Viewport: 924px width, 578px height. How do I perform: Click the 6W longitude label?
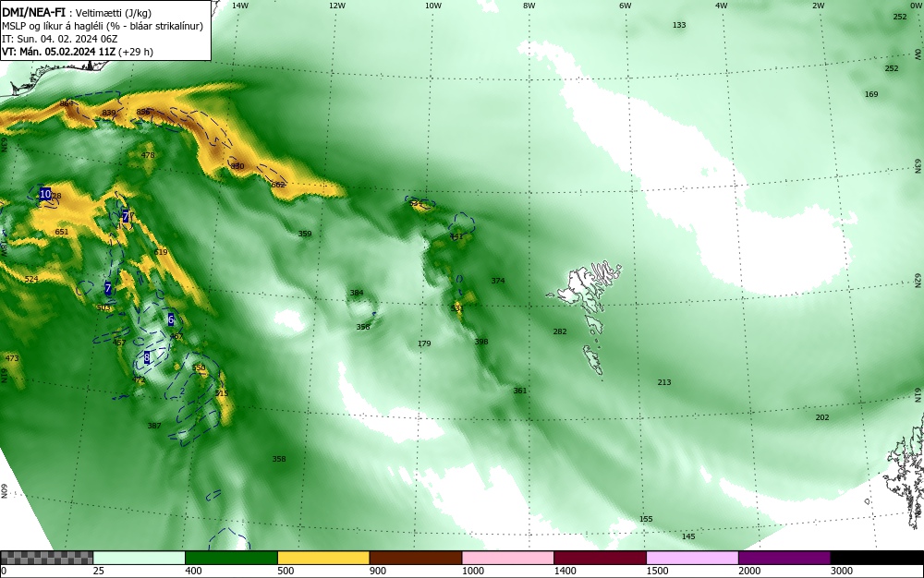tap(626, 6)
